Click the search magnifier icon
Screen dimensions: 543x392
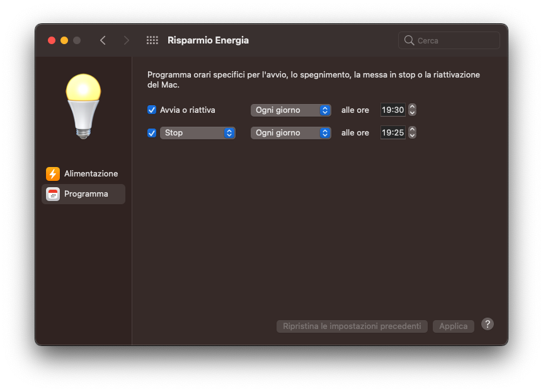pyautogui.click(x=409, y=40)
